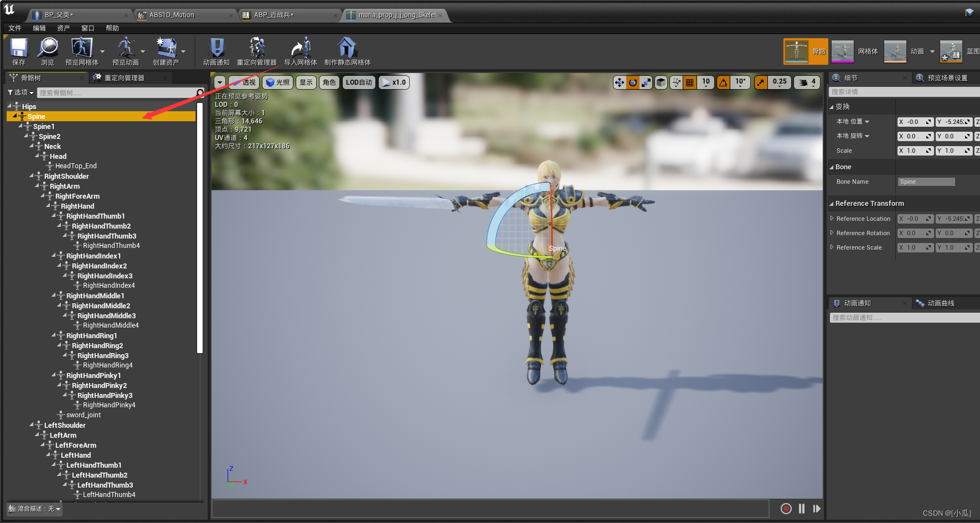Click the surface snapping icon

point(676,82)
